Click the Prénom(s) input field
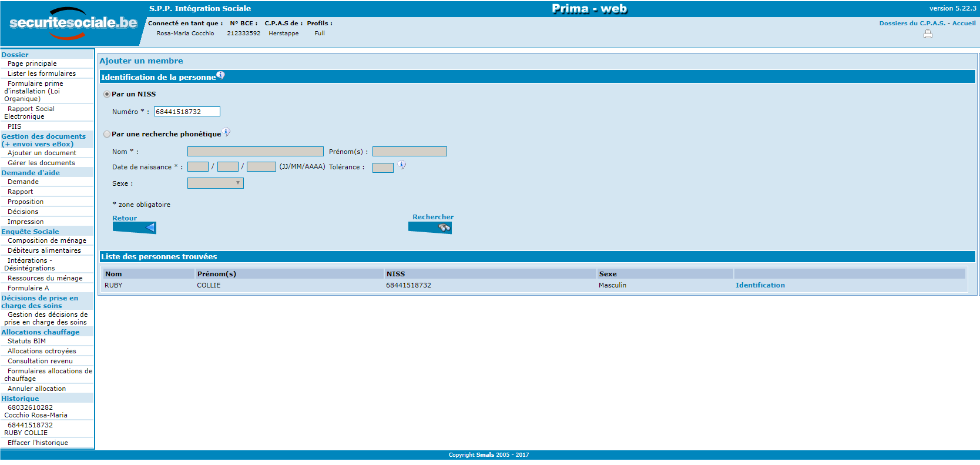Viewport: 980px width, 465px height. pyautogui.click(x=410, y=152)
